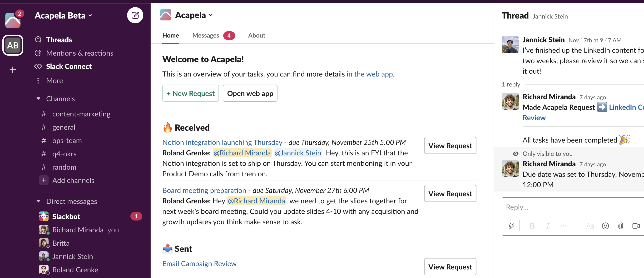Toggle the Aa formatting toolbar
This screenshot has width=644, height=278.
tap(590, 226)
